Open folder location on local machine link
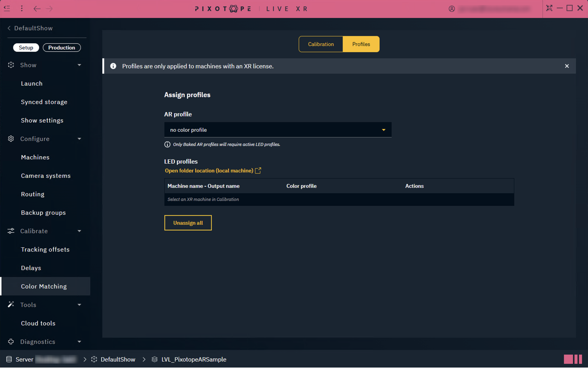The height and width of the screenshot is (369, 588). click(x=209, y=171)
